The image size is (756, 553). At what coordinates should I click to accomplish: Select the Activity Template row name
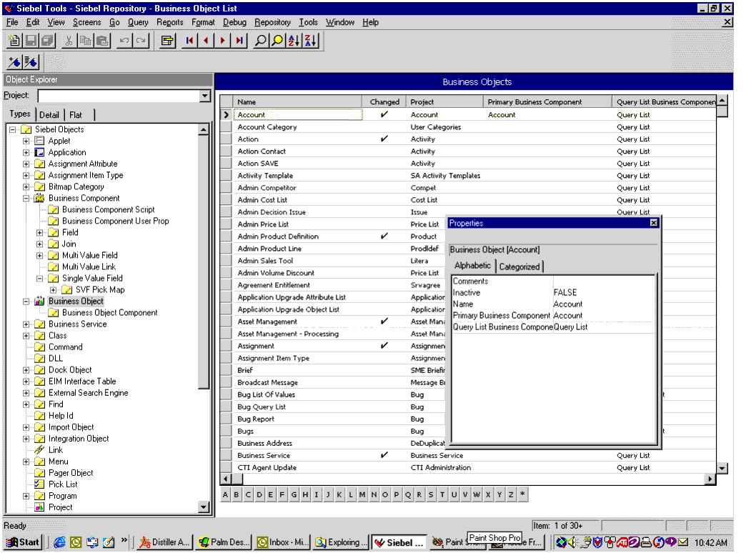pyautogui.click(x=265, y=176)
